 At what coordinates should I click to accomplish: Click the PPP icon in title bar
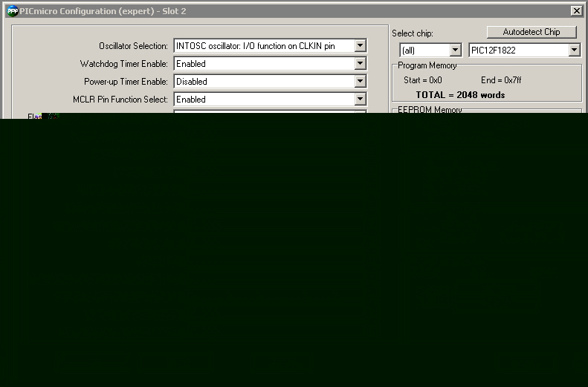13,11
